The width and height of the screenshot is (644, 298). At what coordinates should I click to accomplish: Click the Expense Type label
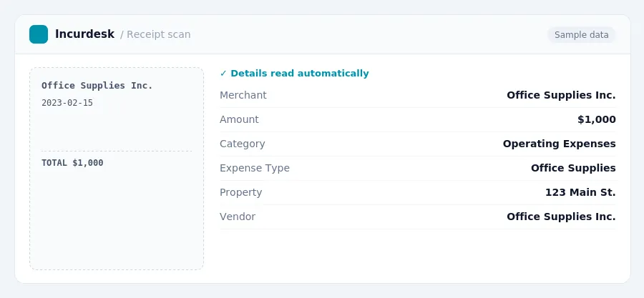(x=255, y=168)
